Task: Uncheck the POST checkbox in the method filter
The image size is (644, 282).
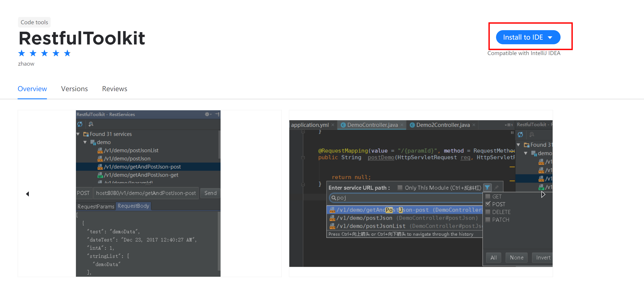Action: point(487,204)
